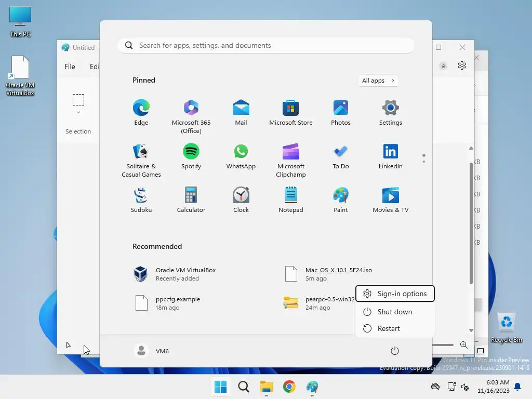
Task: Open Calculator
Action: point(191,200)
